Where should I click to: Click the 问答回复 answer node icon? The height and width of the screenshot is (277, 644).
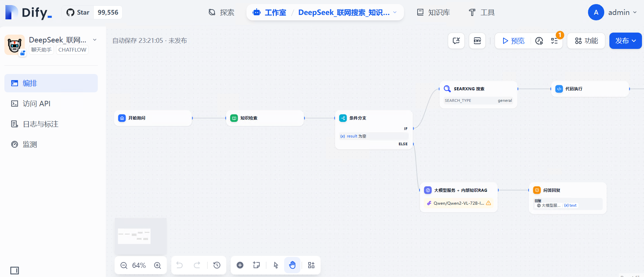tap(537, 190)
